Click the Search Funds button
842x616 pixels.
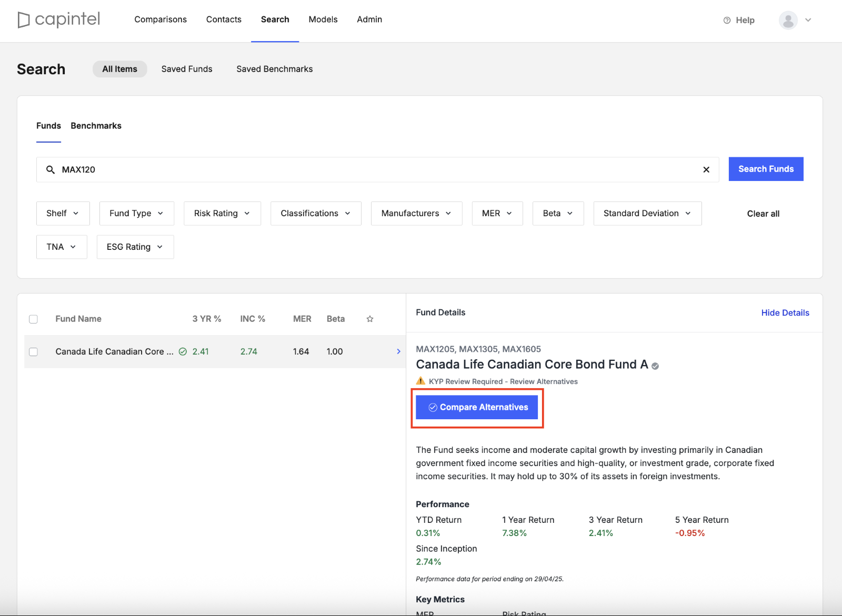pos(766,169)
